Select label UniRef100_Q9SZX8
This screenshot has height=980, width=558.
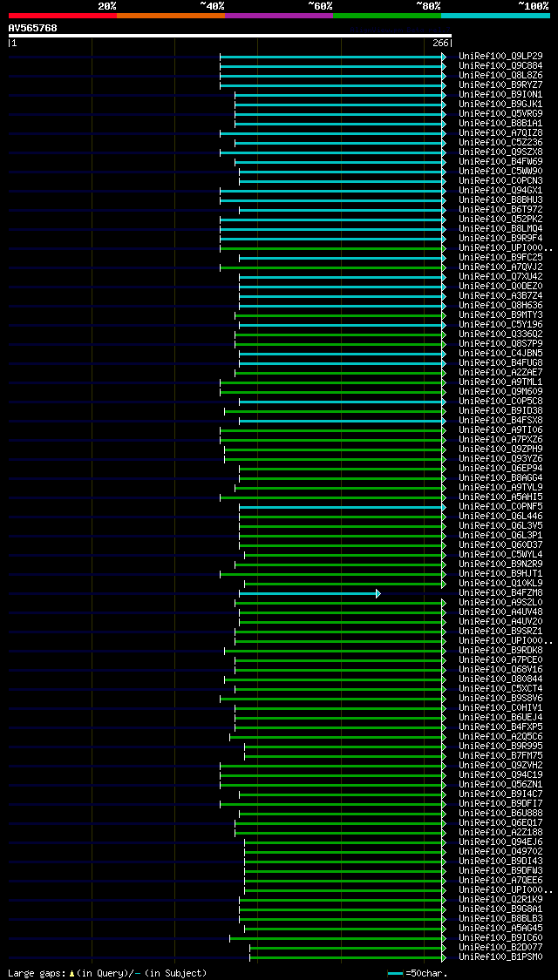click(x=500, y=152)
